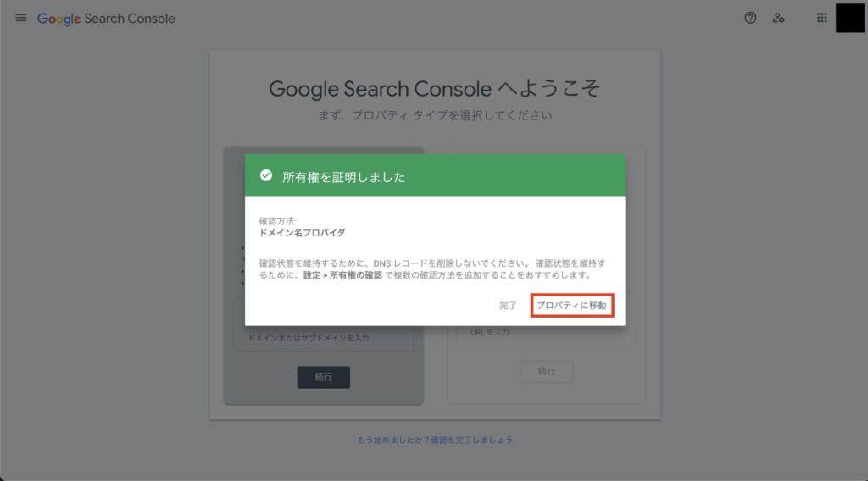Click the 完了 button
The image size is (868, 481).
click(x=508, y=305)
